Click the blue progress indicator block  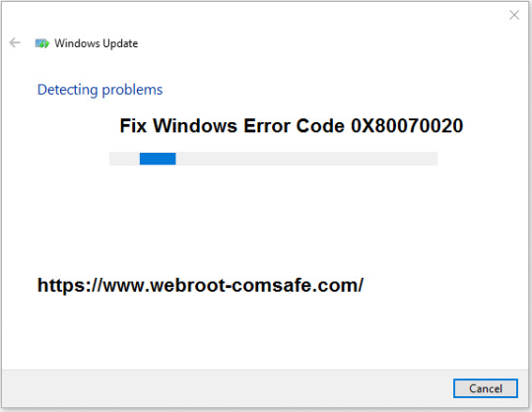158,159
